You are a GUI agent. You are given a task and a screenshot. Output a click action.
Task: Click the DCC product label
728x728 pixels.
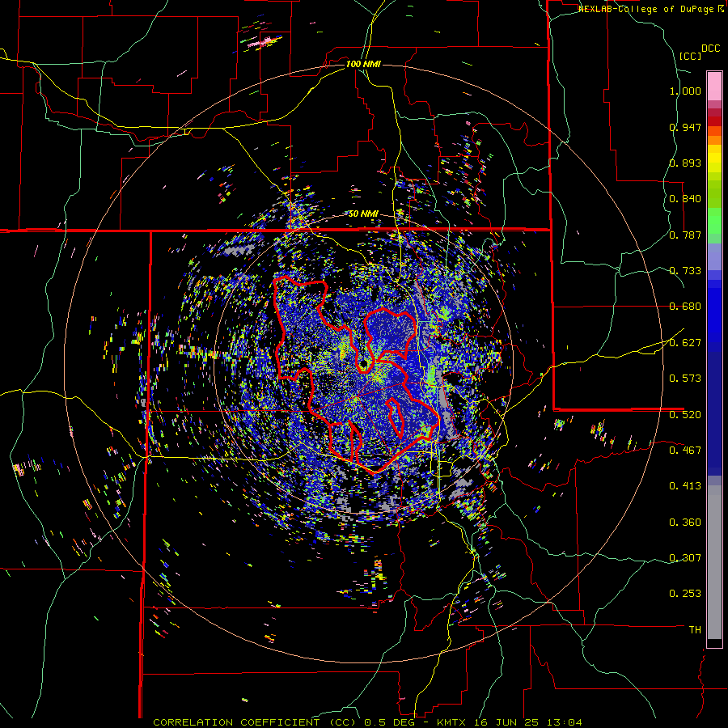pos(710,49)
